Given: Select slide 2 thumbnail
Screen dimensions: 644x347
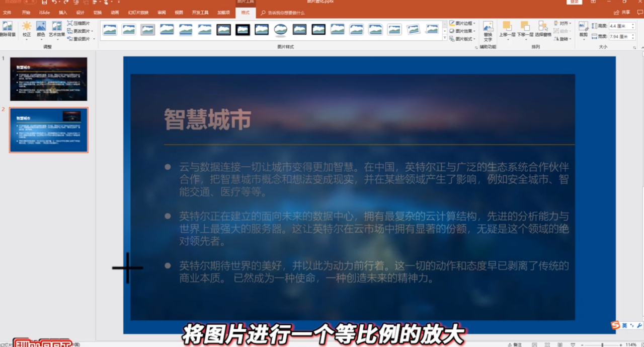Looking at the screenshot, I should (49, 130).
